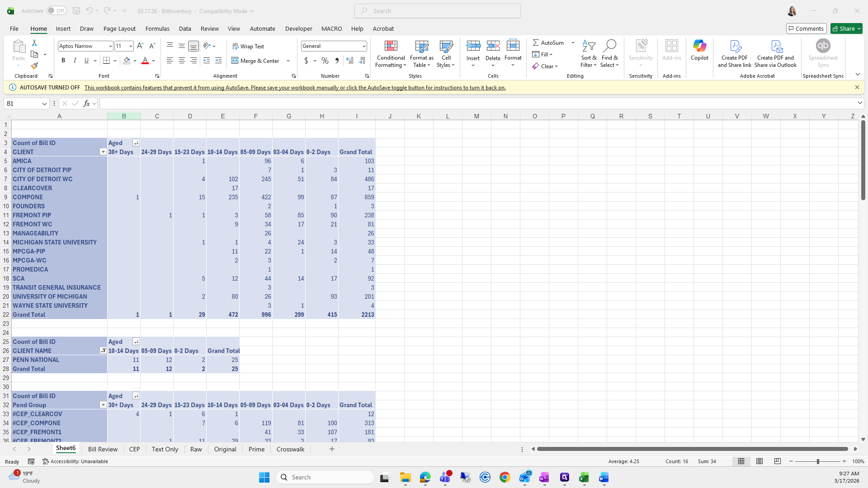
Task: Click the Comments button
Action: coord(806,28)
